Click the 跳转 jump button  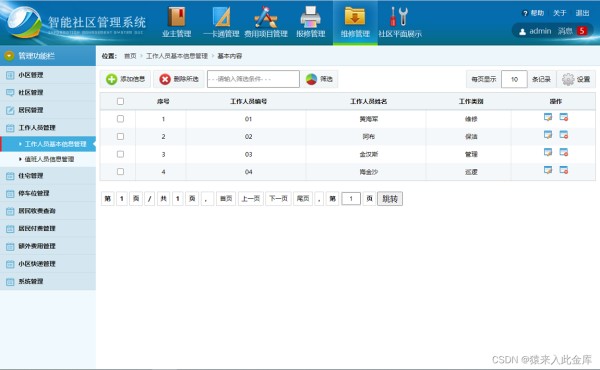tap(390, 199)
